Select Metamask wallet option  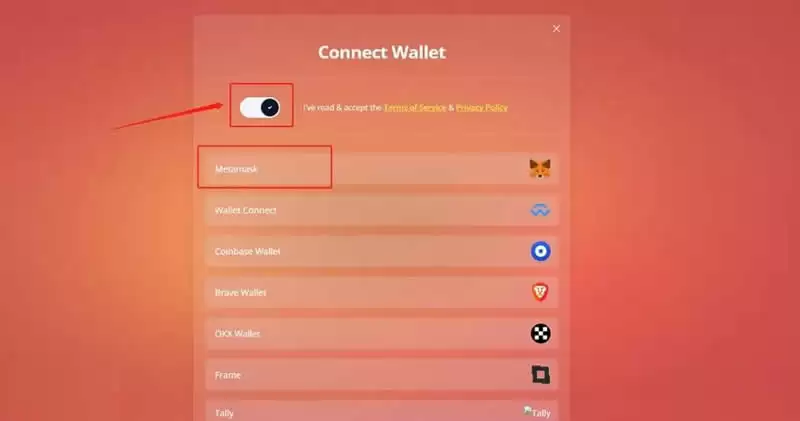[382, 169]
